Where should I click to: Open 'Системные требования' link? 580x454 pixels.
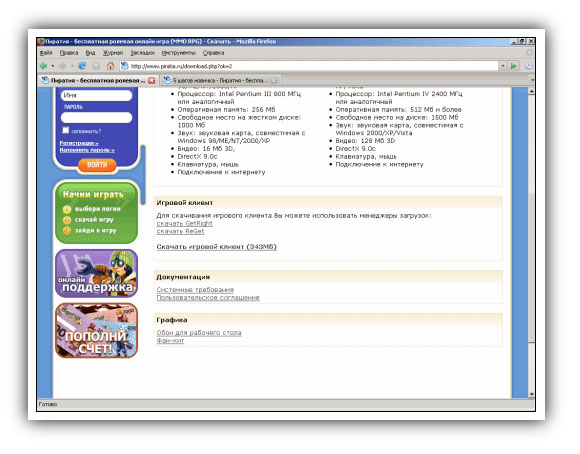click(195, 290)
